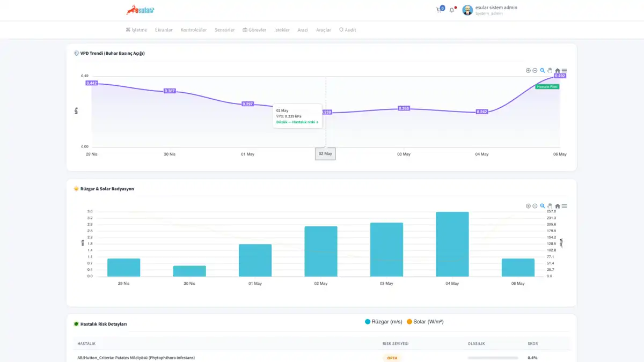Toggle the Rüzgar (m/s) legend series
This screenshot has width=644, height=362.
click(384, 322)
